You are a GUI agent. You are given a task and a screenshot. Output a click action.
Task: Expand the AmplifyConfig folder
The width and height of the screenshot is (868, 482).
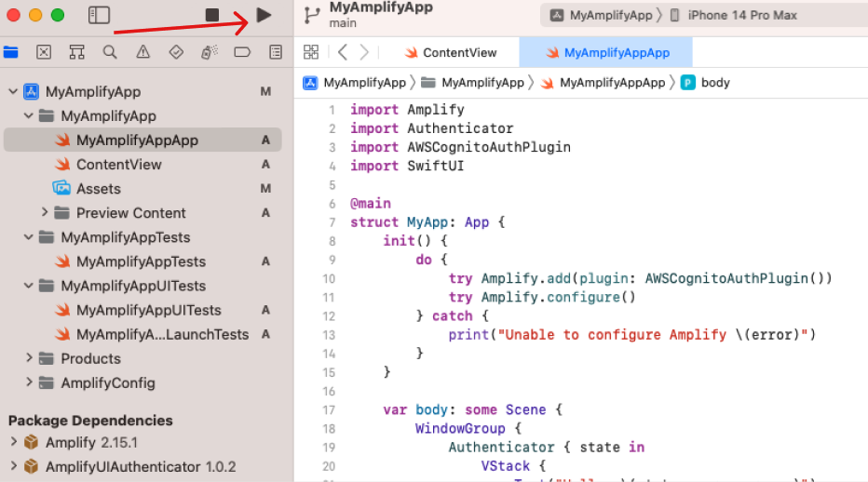[x=29, y=382]
